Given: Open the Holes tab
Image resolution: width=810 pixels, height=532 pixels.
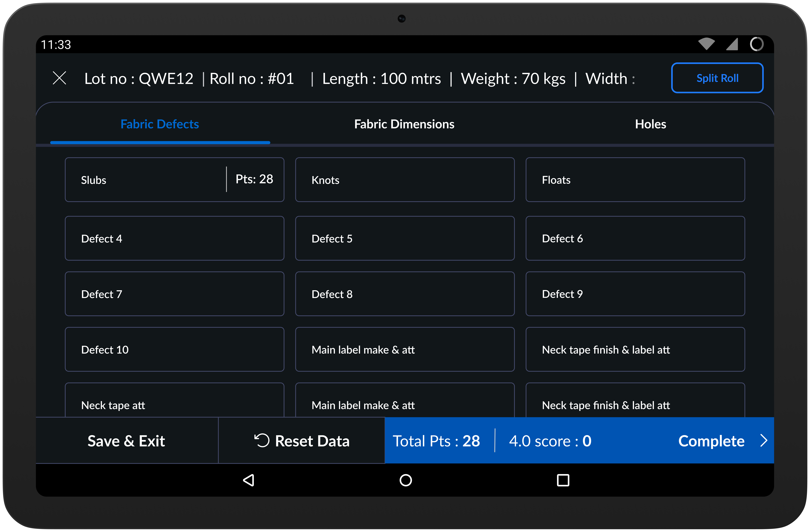Looking at the screenshot, I should point(650,124).
